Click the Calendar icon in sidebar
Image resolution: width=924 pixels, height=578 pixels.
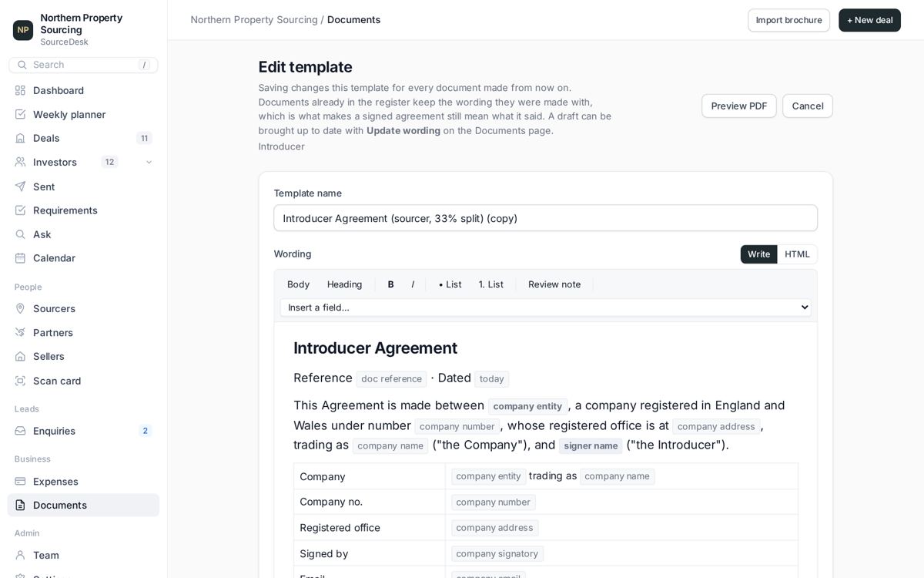[x=21, y=258]
